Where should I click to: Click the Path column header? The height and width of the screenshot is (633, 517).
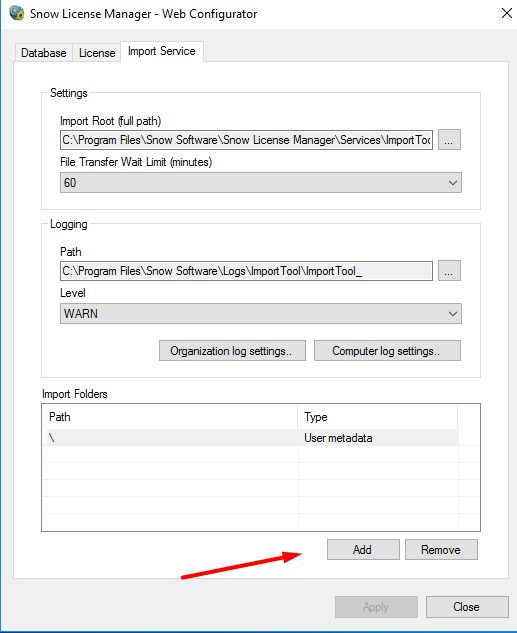click(170, 417)
